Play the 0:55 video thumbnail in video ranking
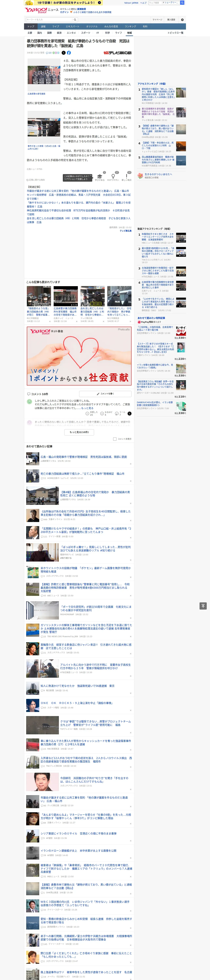This screenshot has width=210, height=980. point(181,238)
